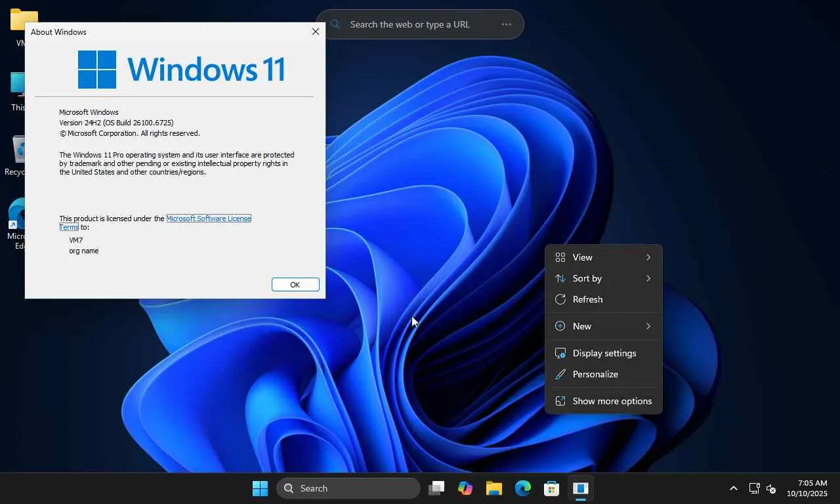
Task: Click the 'Microsoft Windows' text line
Action: point(89,112)
